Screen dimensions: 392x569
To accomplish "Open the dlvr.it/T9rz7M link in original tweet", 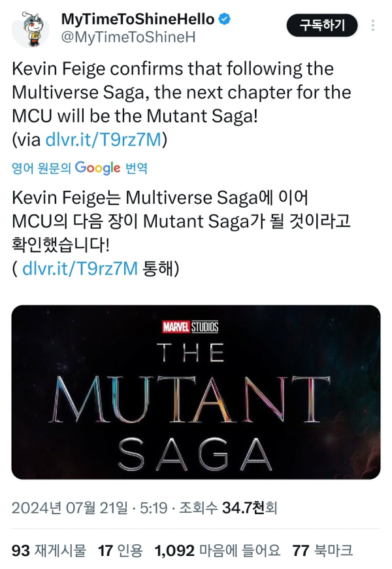I will pos(103,140).
